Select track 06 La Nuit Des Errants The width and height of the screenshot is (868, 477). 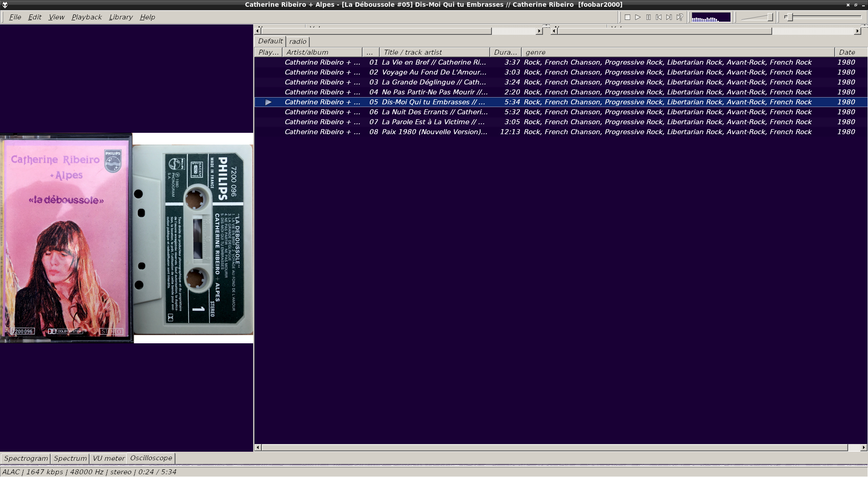(x=561, y=112)
